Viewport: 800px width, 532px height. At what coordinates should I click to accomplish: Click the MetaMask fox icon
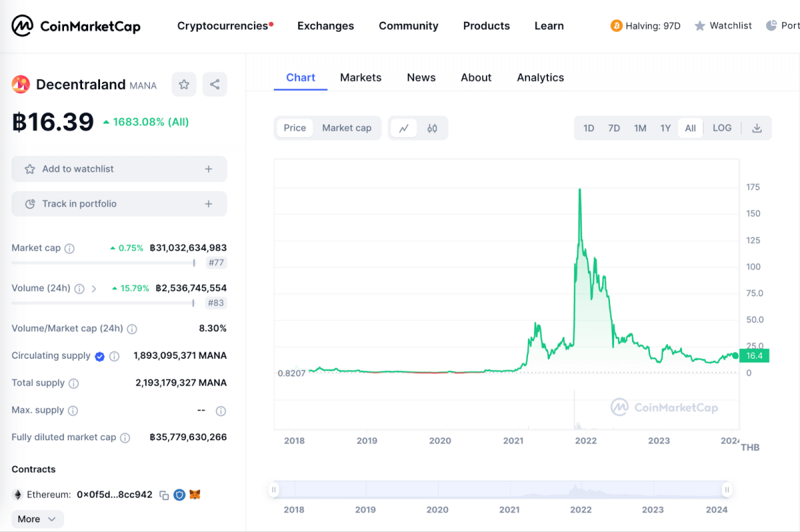(195, 495)
